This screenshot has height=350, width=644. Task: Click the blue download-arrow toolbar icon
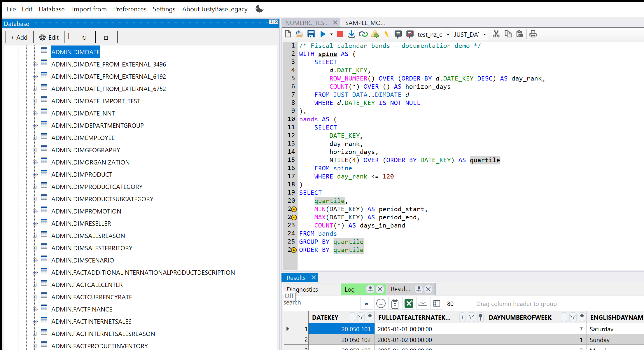[351, 34]
